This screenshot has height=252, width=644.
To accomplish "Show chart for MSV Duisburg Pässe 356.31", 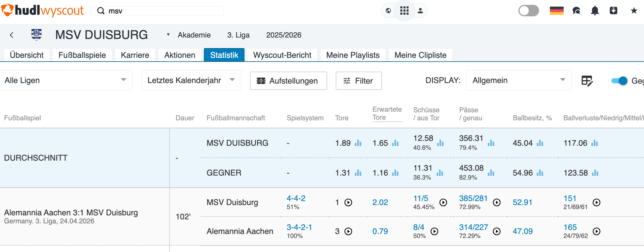I will pos(491,143).
